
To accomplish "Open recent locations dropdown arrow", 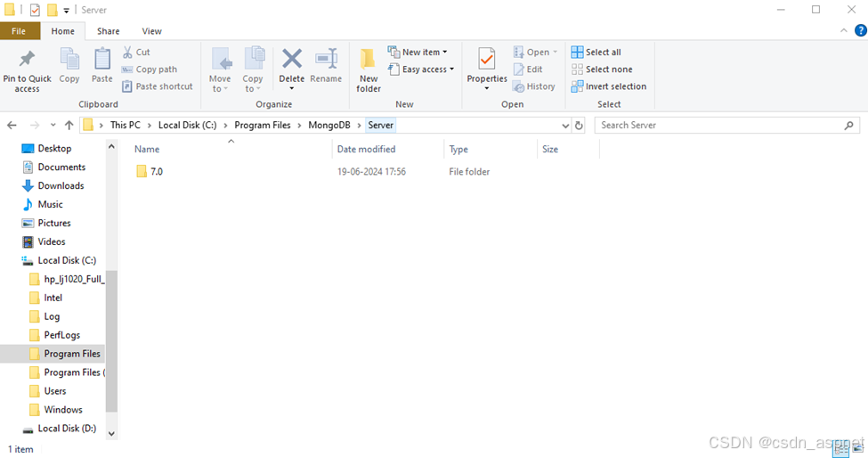I will [x=53, y=125].
